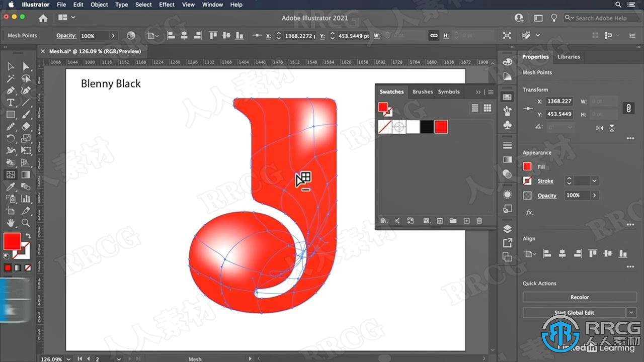644x362 pixels.
Task: Toggle constrain link in control bar
Action: click(x=434, y=36)
